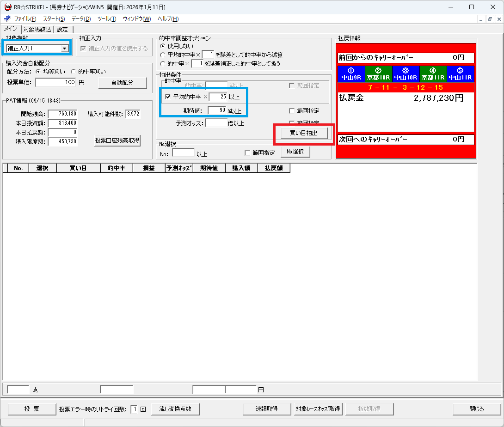Open the ツール(T) menu
The height and width of the screenshot is (427, 504).
coord(107,19)
